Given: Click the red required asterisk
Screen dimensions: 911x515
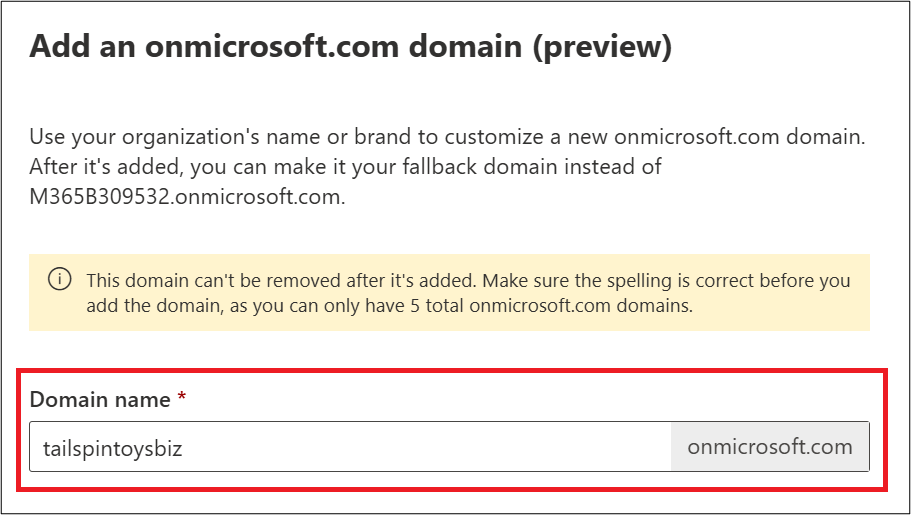Looking at the screenshot, I should [x=181, y=400].
